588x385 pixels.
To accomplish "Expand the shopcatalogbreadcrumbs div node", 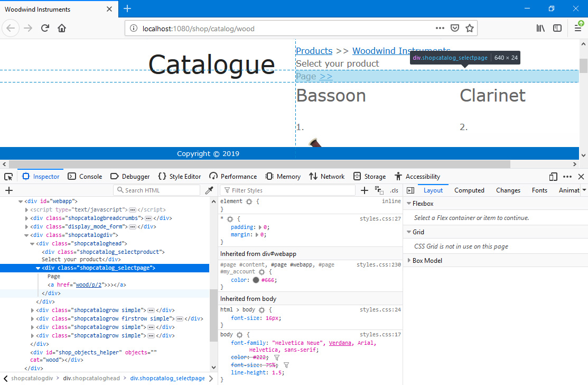I will [26, 218].
